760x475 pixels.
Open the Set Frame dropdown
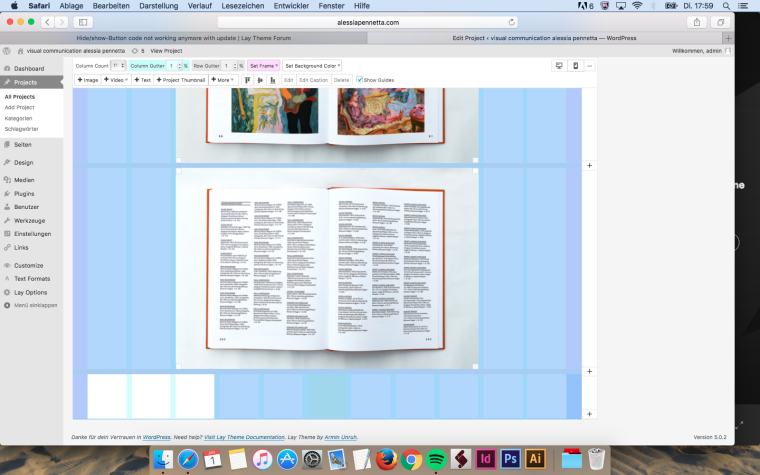[x=264, y=65]
